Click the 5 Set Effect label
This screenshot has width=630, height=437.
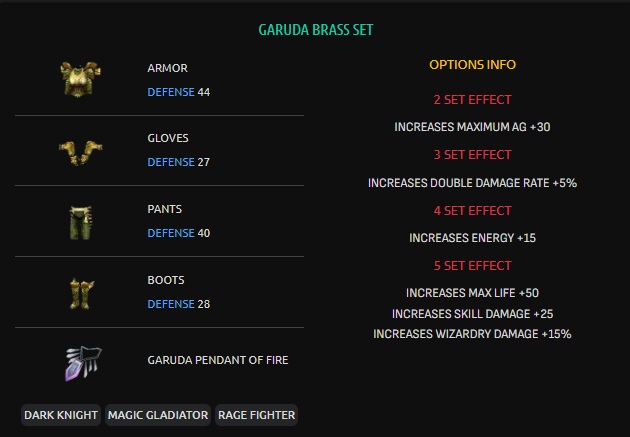pos(472,266)
